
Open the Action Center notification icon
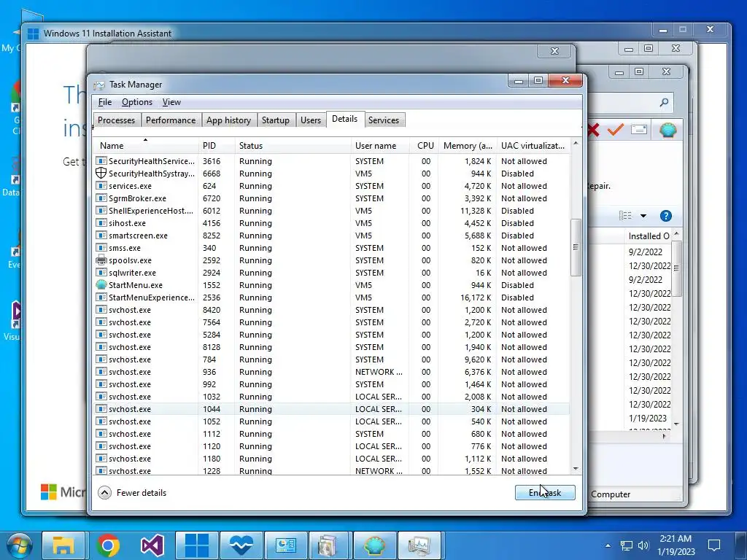tap(714, 545)
